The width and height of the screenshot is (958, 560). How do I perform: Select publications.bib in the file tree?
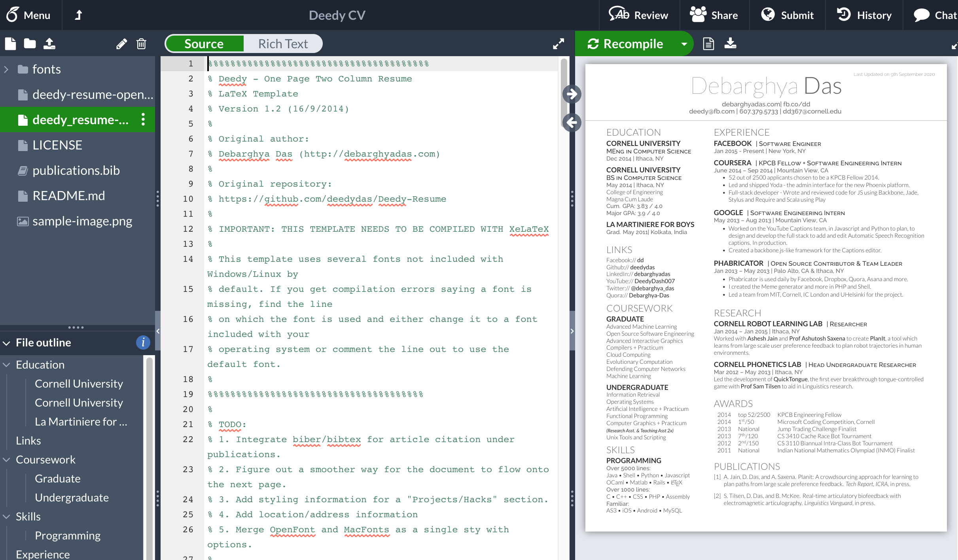pos(76,170)
